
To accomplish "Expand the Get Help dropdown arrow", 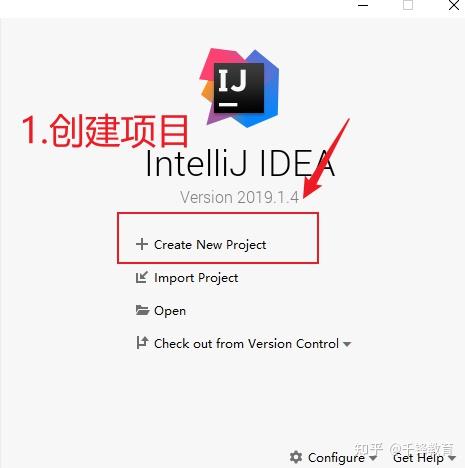I will click(x=452, y=458).
